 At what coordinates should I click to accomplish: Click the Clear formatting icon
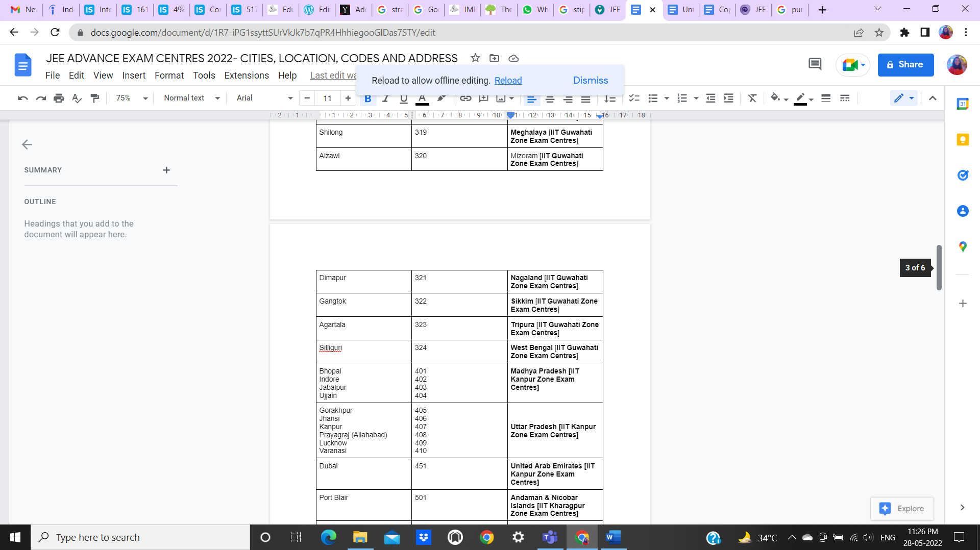pos(752,98)
